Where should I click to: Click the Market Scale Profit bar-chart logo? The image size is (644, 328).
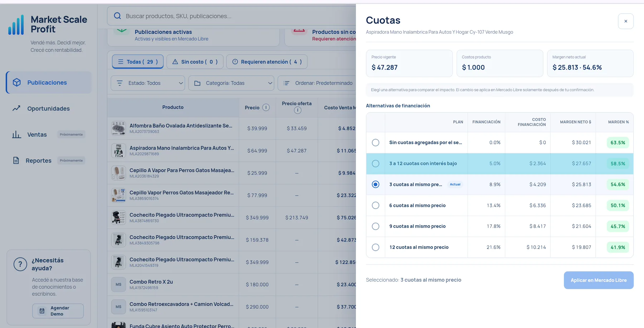coord(16,25)
